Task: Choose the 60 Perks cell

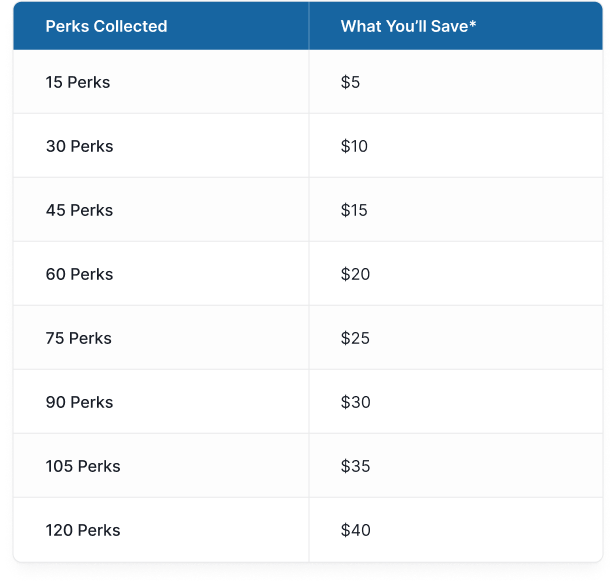Action: coord(79,274)
